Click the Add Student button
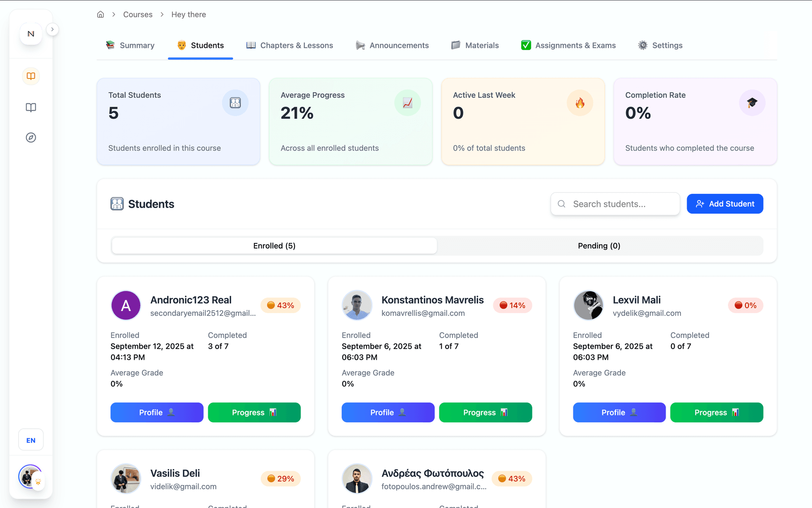Screen dimensions: 812x508 click(x=725, y=204)
